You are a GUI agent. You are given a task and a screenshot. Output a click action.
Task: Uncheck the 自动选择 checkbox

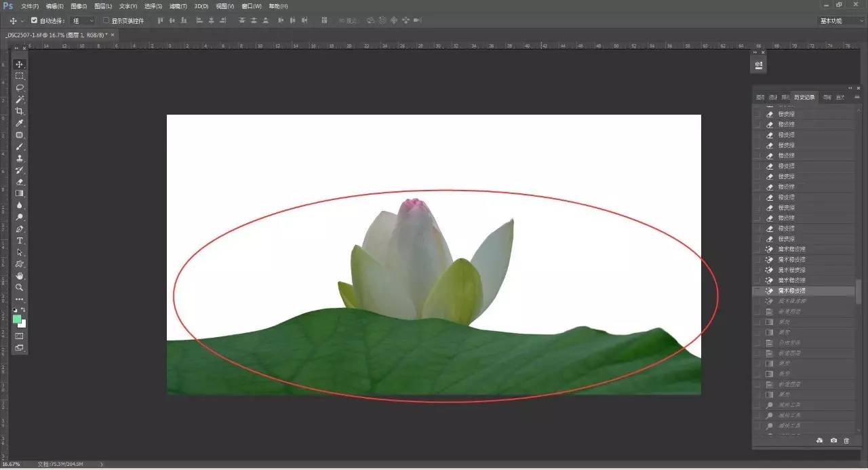coord(35,20)
